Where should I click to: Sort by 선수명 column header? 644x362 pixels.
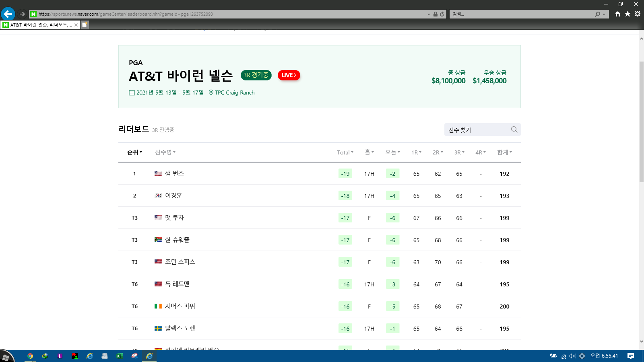click(165, 152)
